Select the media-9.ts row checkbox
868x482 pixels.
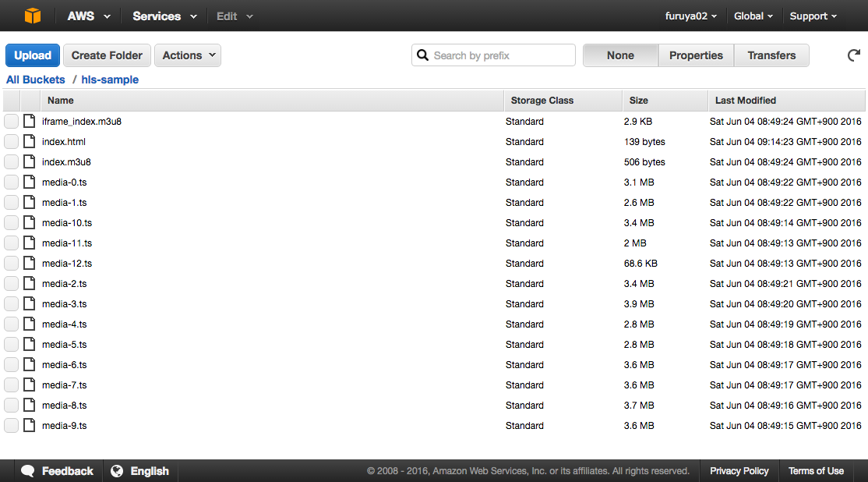(11, 426)
